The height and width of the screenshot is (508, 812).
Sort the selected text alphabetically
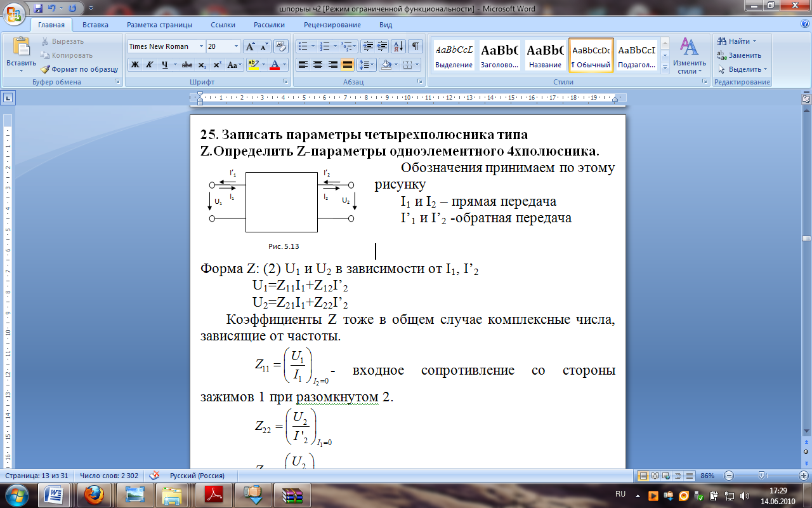pos(399,46)
